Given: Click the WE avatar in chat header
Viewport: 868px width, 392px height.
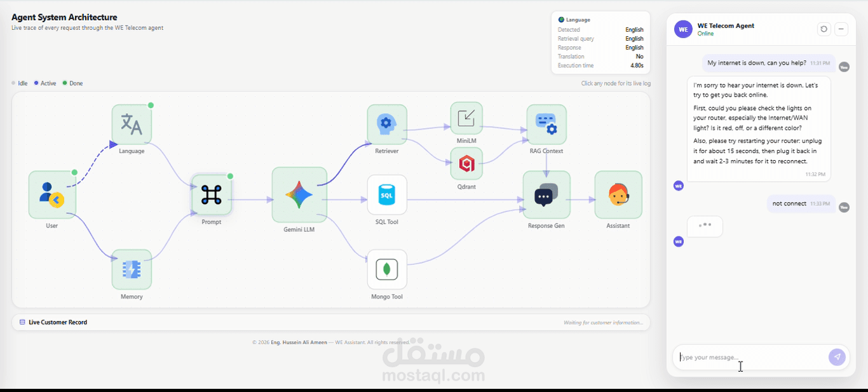Looking at the screenshot, I should tap(683, 29).
